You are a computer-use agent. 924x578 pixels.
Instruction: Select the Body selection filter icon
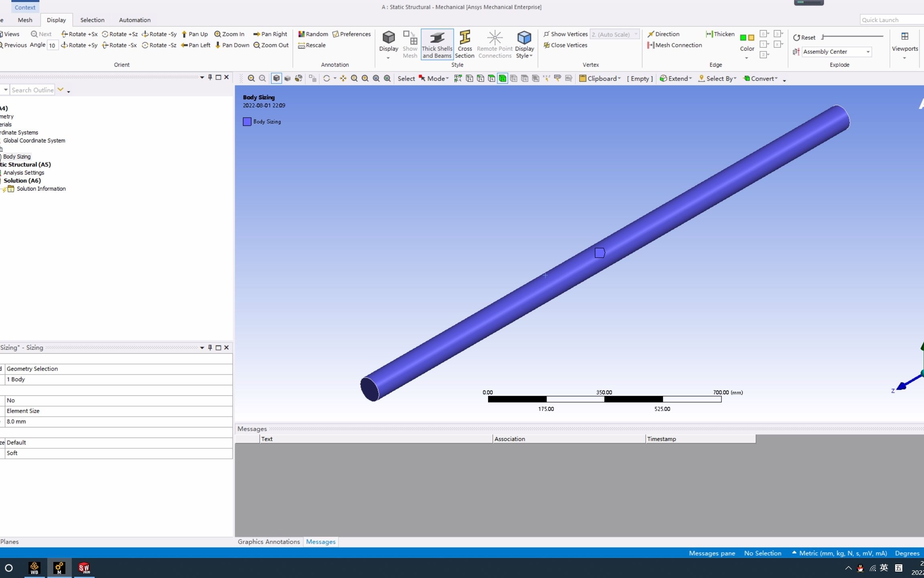tap(503, 79)
